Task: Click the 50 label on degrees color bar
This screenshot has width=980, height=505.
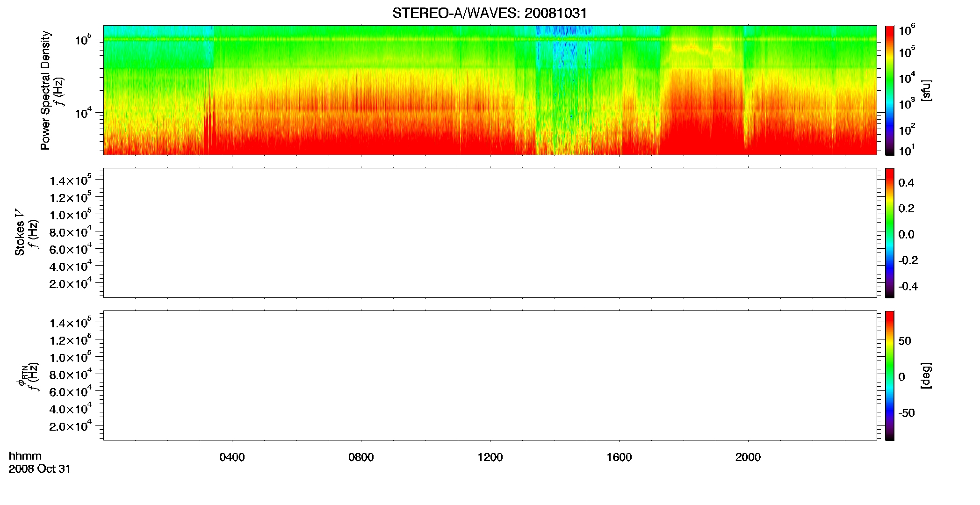Action: [x=905, y=341]
